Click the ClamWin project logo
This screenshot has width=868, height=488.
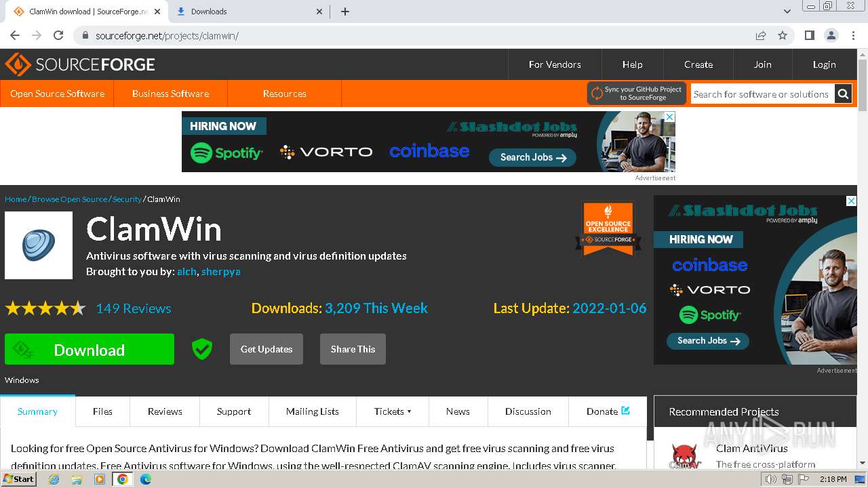[39, 245]
